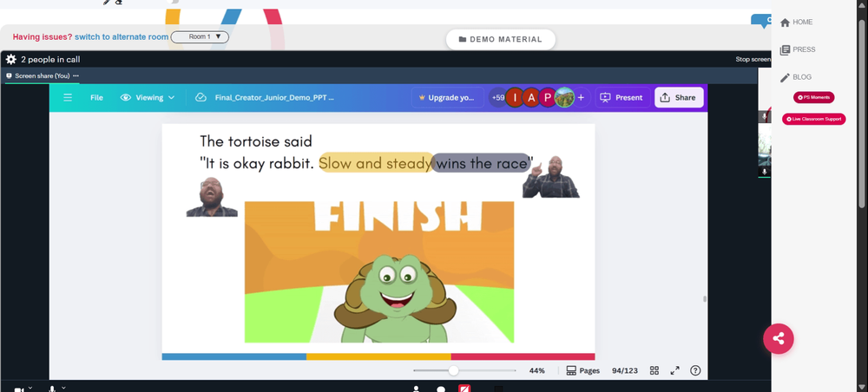
Task: Open the Share button in Canva
Action: click(x=679, y=97)
